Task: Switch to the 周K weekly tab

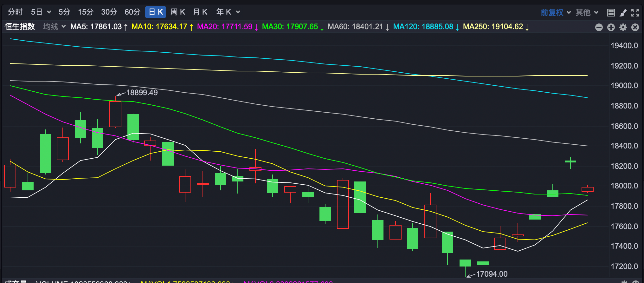Action: coord(177,12)
